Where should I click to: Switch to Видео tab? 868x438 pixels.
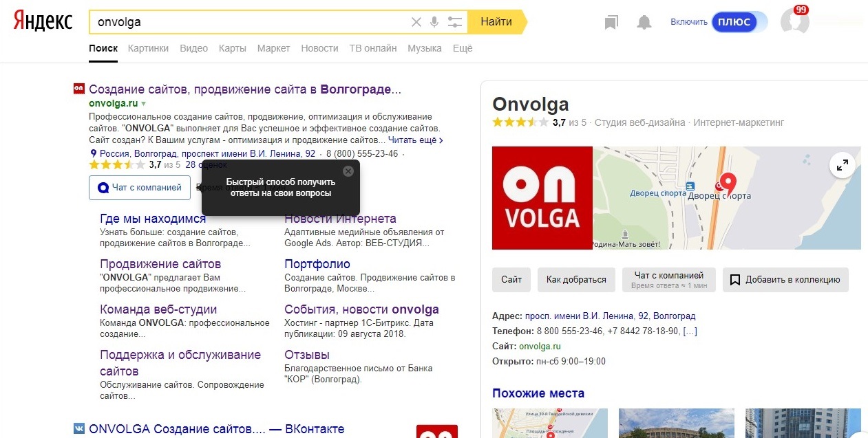click(x=193, y=48)
